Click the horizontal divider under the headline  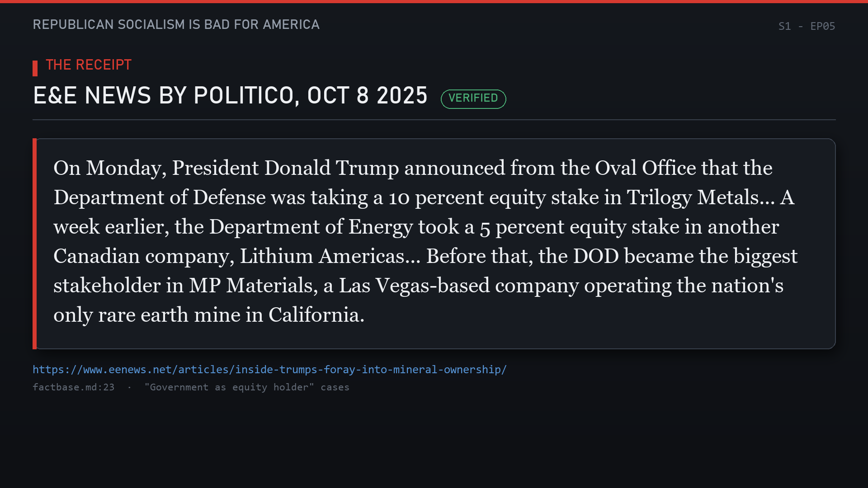click(434, 120)
